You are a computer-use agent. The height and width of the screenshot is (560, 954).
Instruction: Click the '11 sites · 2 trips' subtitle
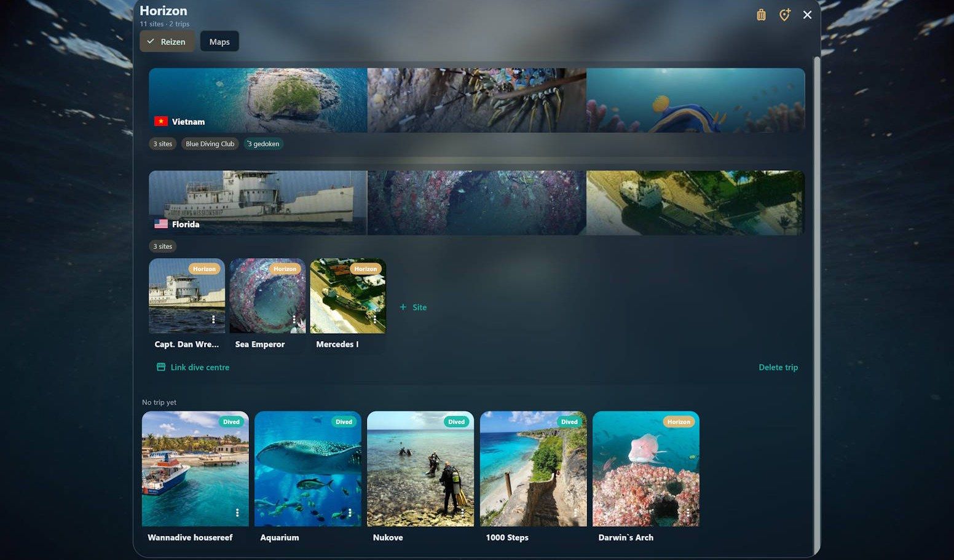coord(164,24)
